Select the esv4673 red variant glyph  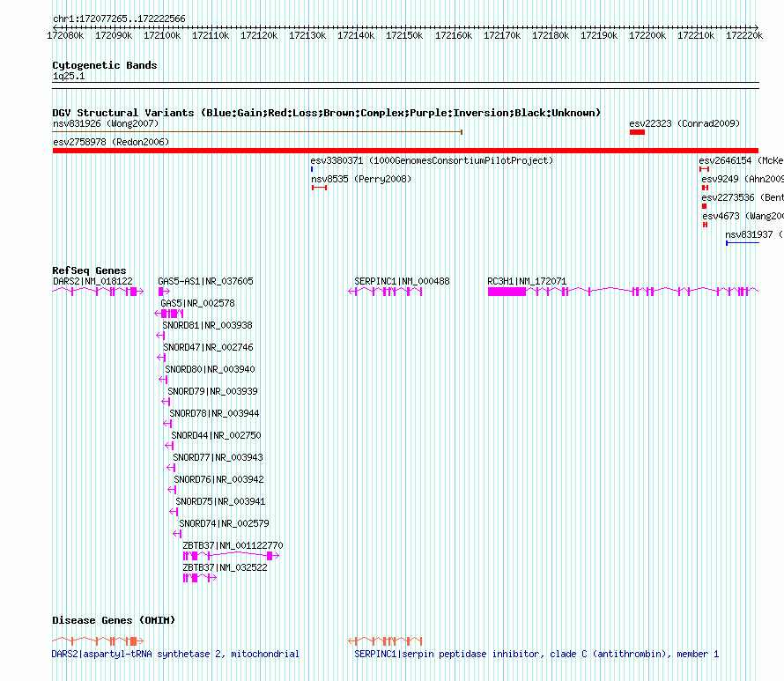[705, 225]
